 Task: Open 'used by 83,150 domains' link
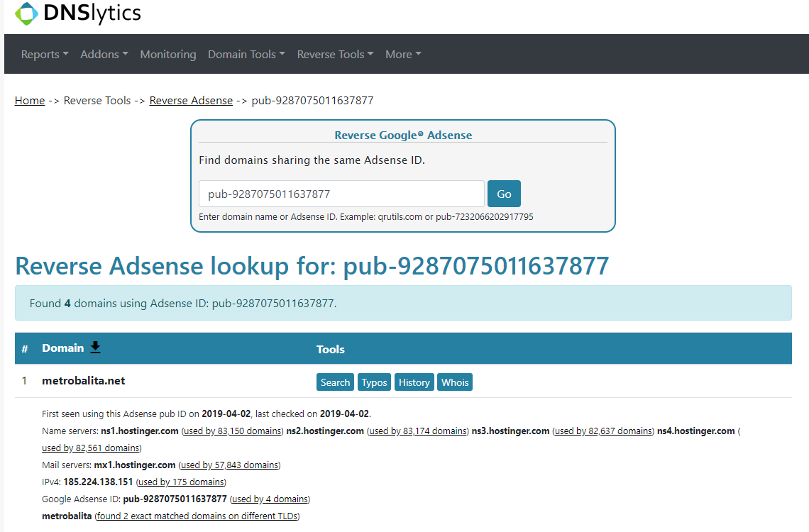coord(232,431)
